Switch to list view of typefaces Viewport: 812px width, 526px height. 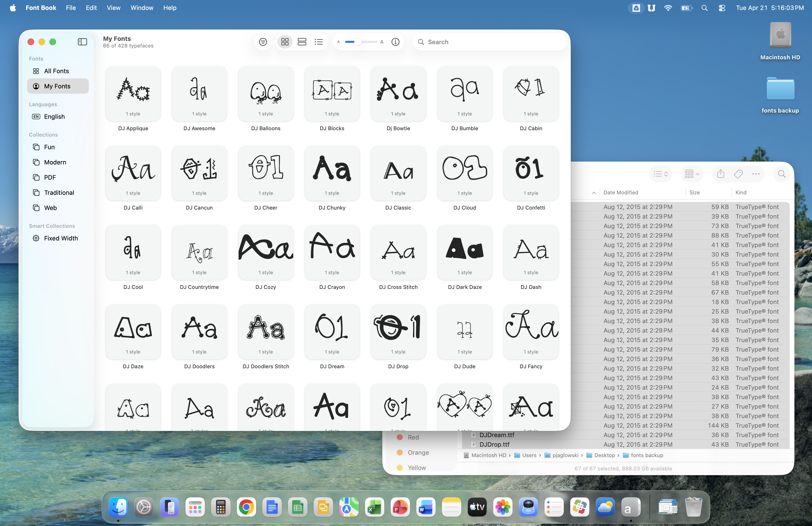318,42
